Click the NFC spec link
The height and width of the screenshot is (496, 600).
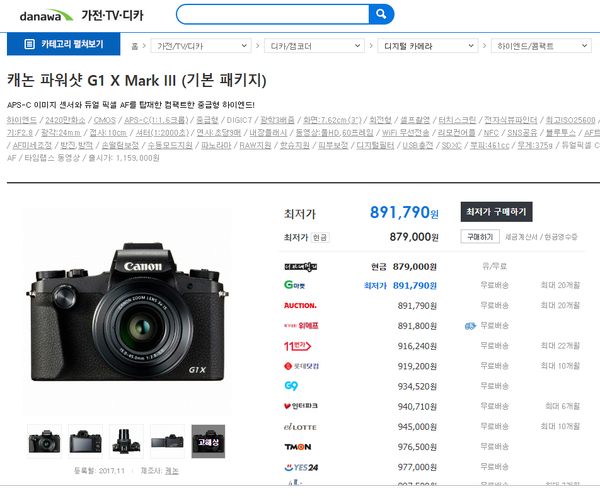point(491,133)
